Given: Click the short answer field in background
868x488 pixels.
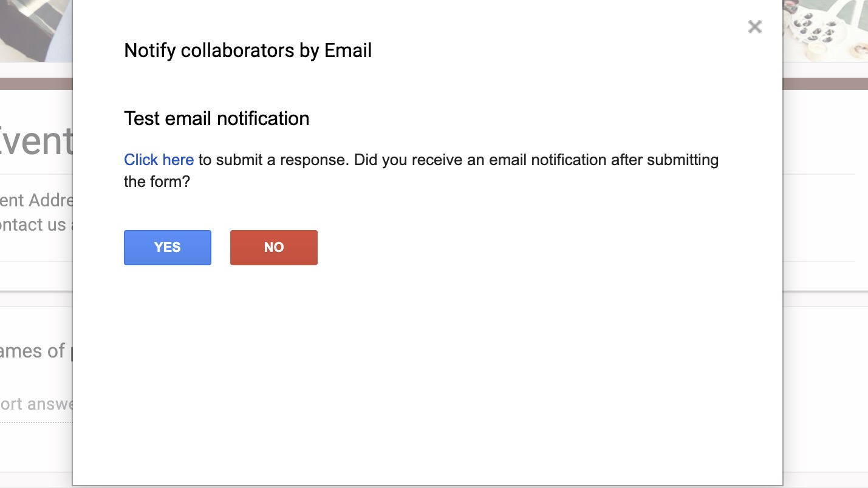Looking at the screenshot, I should (x=36, y=404).
